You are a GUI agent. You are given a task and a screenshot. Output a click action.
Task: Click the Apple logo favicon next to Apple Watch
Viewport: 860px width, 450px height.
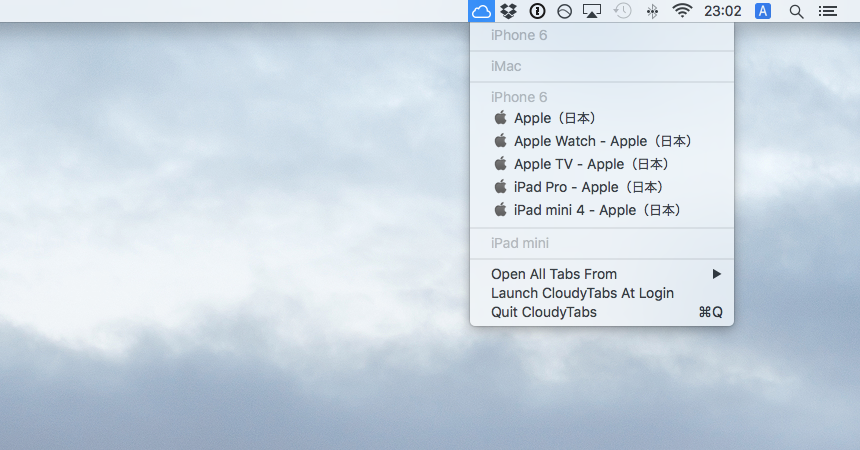[x=500, y=140]
